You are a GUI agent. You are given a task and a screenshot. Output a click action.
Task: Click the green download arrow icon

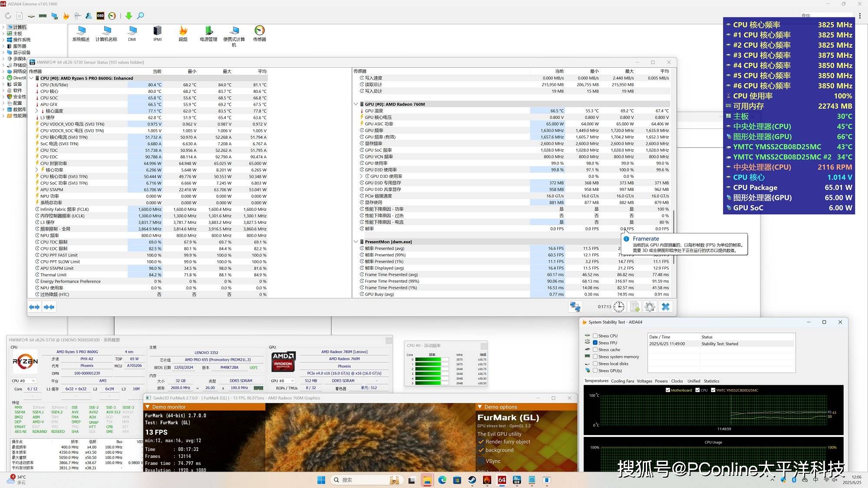(128, 16)
